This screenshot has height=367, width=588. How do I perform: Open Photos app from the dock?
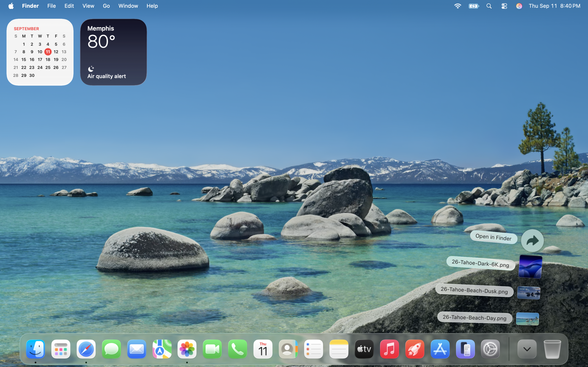click(x=187, y=349)
